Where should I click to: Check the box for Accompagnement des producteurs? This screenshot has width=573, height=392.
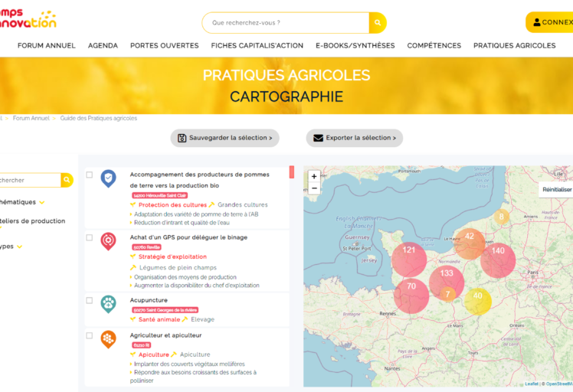pyautogui.click(x=89, y=175)
